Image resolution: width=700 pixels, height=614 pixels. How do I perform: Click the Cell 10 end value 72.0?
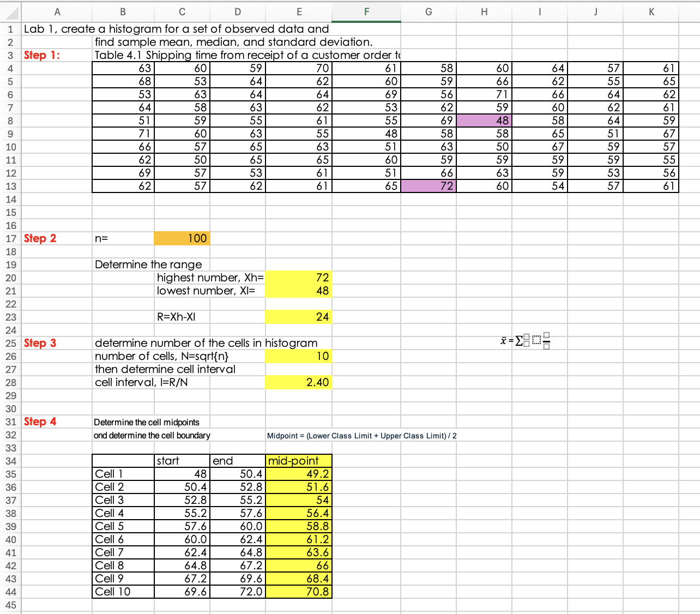238,592
